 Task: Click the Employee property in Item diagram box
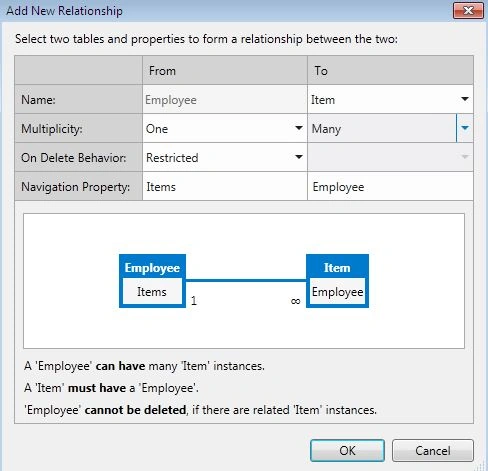click(337, 292)
